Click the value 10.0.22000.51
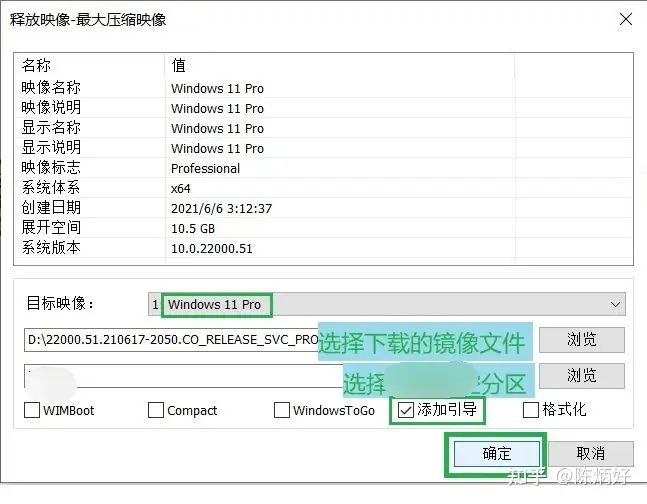Screen dimensions: 647x504 (x=212, y=248)
